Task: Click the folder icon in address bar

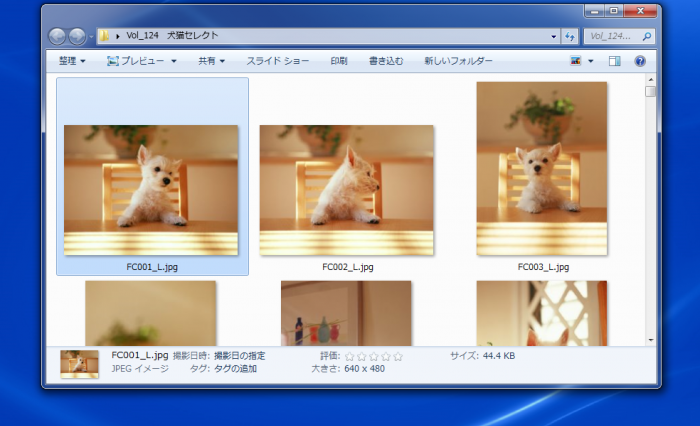Action: pyautogui.click(x=104, y=36)
